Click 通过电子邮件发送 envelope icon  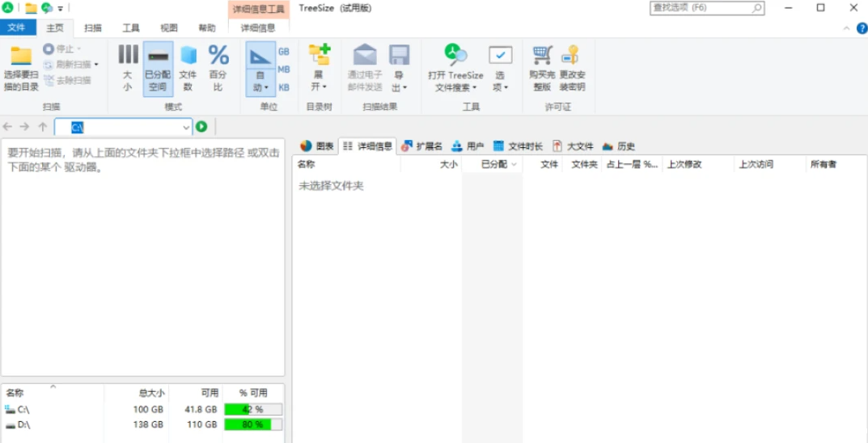point(365,54)
